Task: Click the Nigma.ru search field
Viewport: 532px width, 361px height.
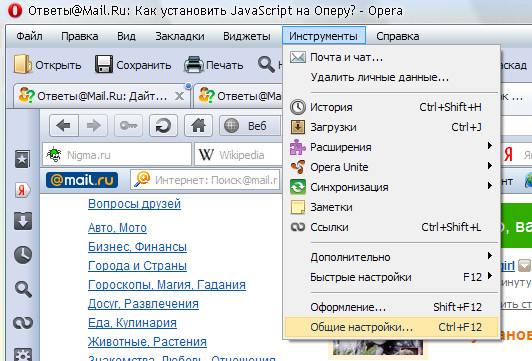Action: pyautogui.click(x=117, y=155)
